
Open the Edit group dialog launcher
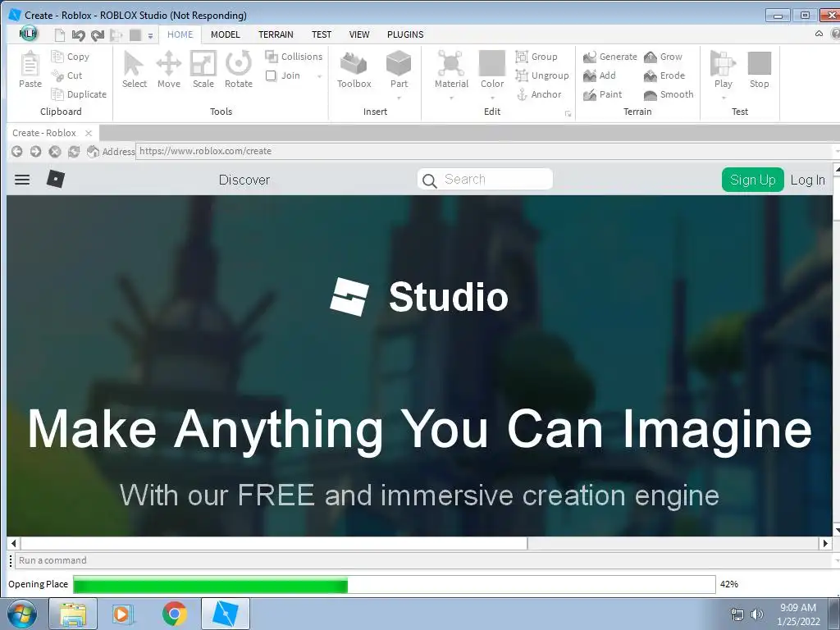click(x=568, y=113)
